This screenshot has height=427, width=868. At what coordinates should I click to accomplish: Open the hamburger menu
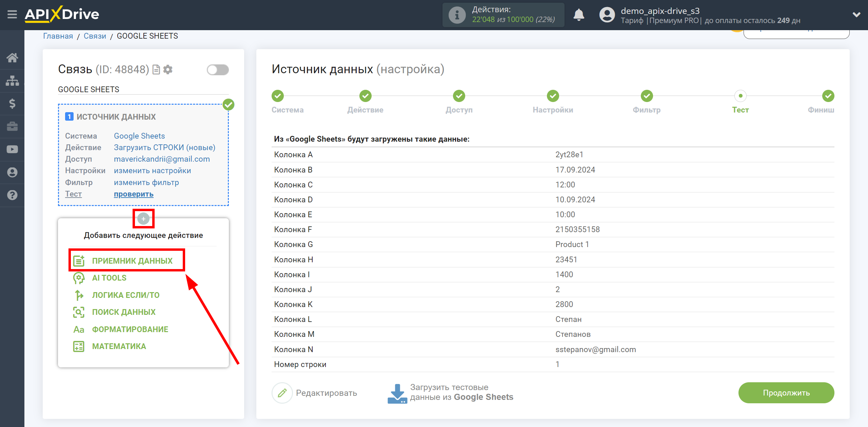(x=12, y=15)
